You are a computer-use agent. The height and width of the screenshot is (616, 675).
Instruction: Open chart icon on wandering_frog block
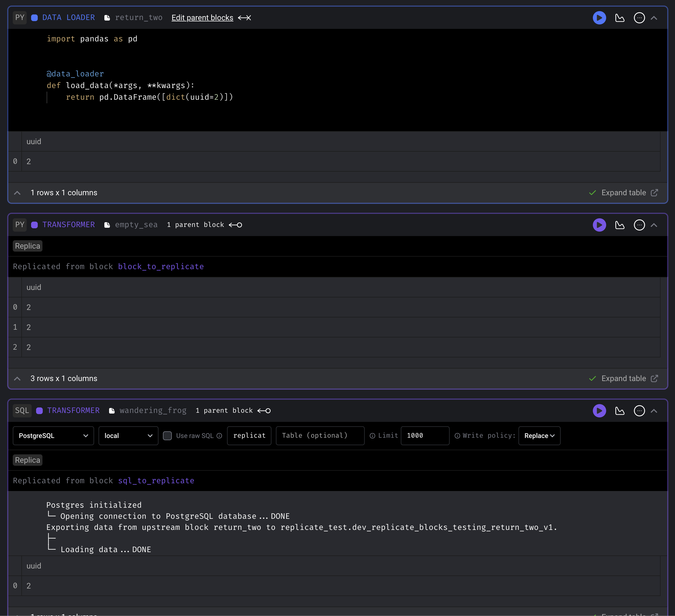pyautogui.click(x=620, y=411)
